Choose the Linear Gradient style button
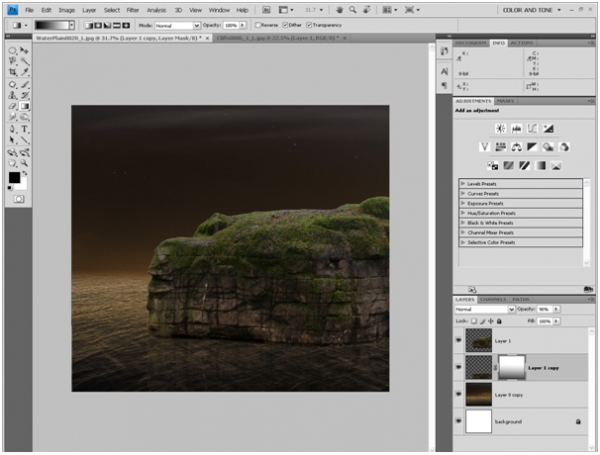This screenshot has width=600, height=455. (x=89, y=26)
